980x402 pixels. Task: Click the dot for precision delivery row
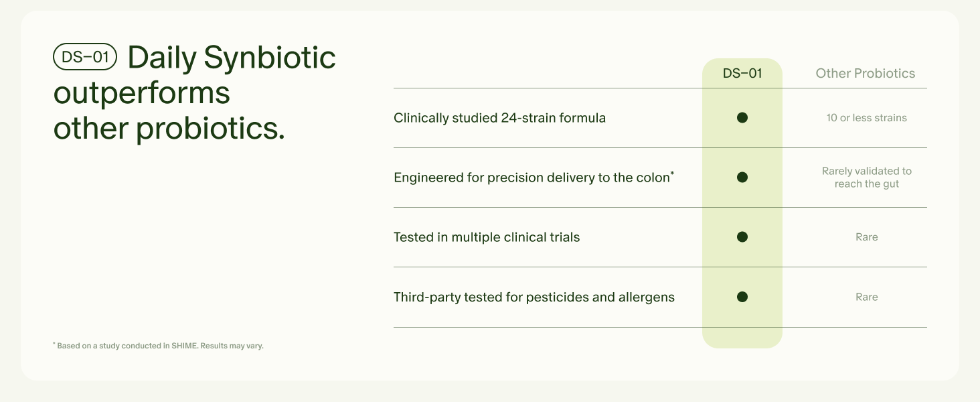(742, 178)
